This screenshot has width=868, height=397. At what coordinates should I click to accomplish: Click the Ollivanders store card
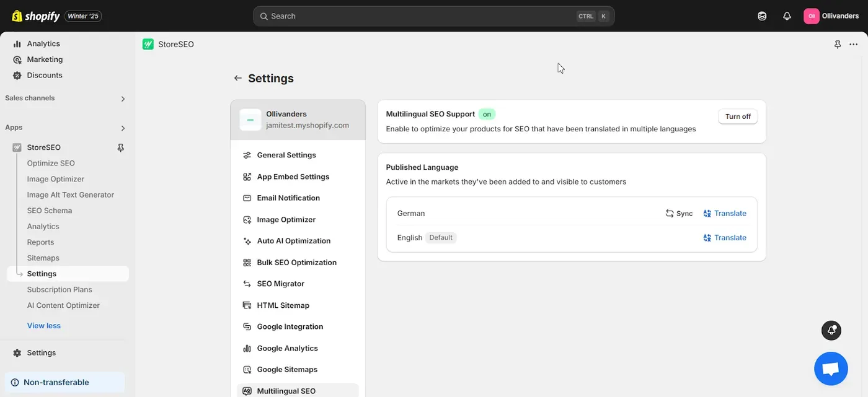pos(298,120)
